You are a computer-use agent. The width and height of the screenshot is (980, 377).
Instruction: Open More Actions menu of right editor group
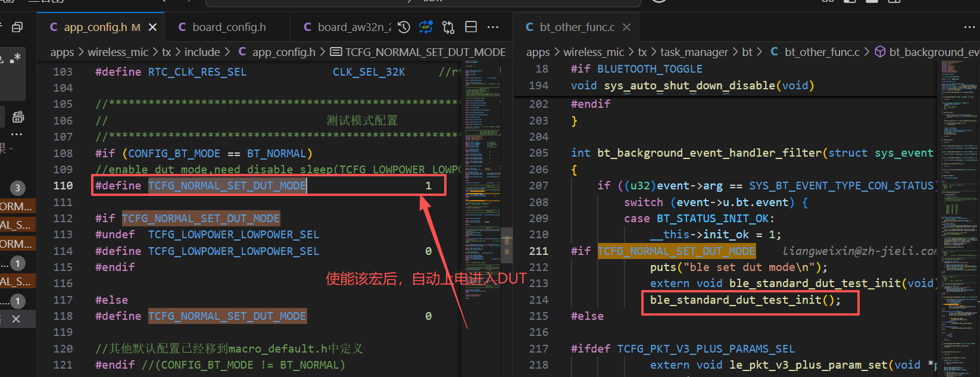pos(969,27)
